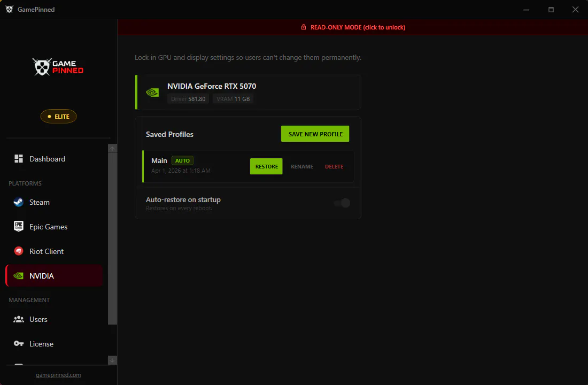Click the GamePinned title bar app icon

click(10, 10)
